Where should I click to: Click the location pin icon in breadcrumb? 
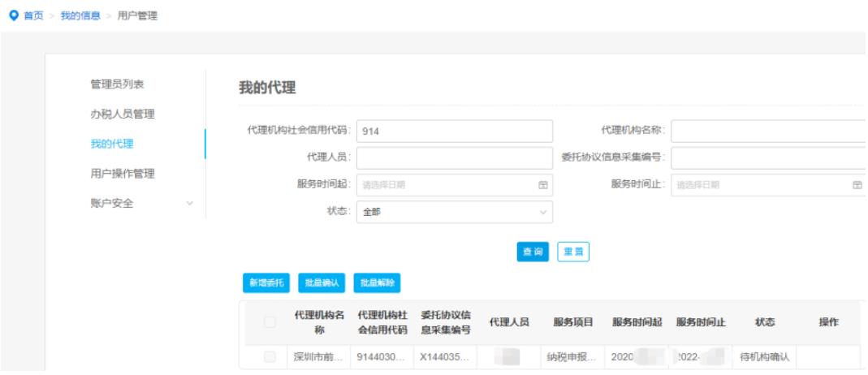[x=13, y=16]
